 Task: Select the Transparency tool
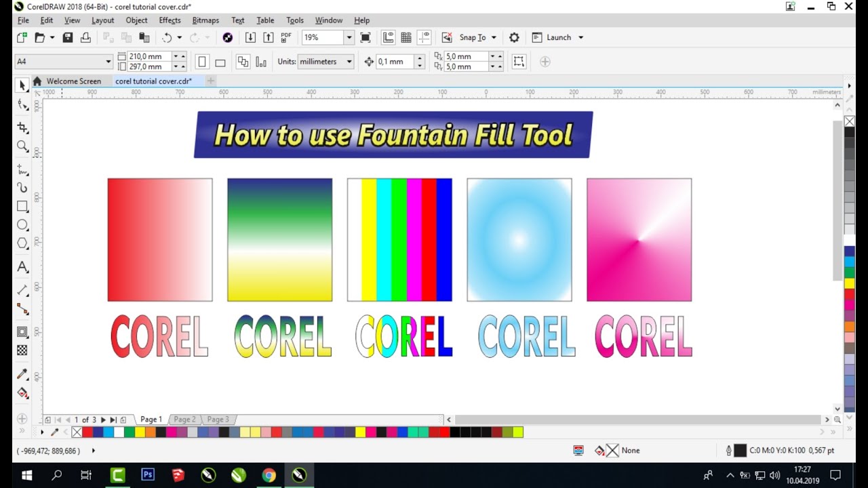pos(22,350)
